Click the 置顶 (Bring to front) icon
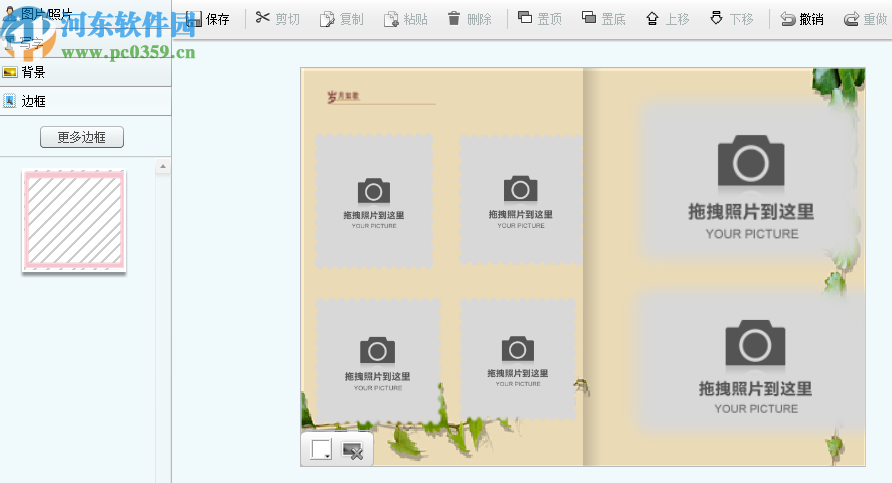Screen dimensions: 892x483 click(525, 18)
